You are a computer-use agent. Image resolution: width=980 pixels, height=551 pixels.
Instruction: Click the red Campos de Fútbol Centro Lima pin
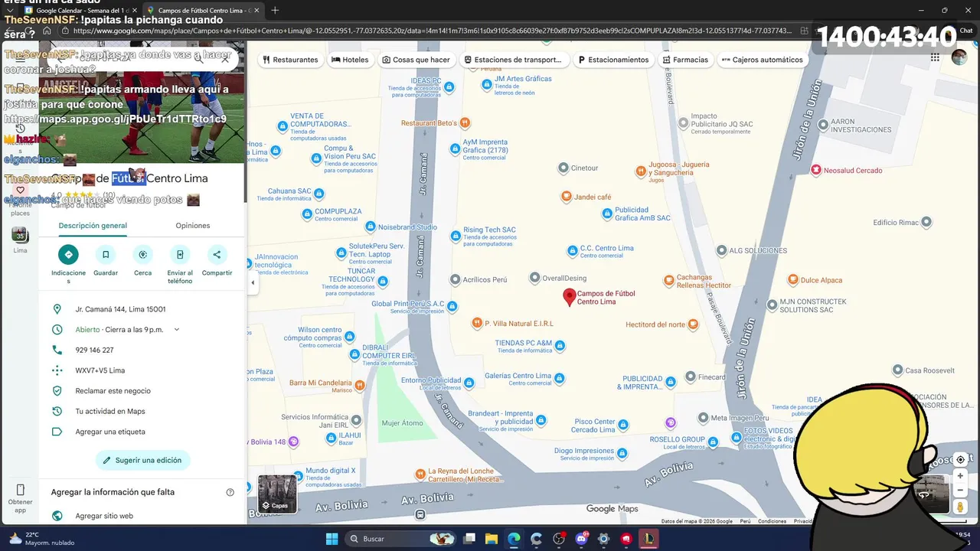coord(569,297)
